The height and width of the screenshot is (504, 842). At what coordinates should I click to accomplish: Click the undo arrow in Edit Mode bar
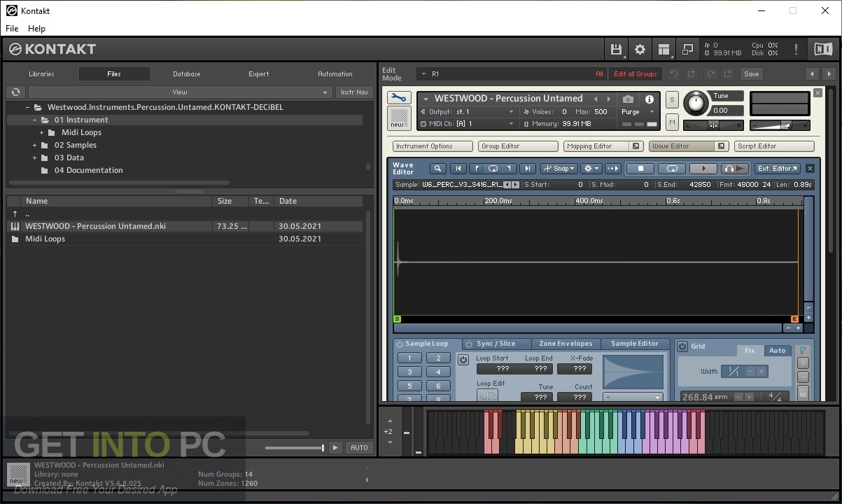(674, 73)
